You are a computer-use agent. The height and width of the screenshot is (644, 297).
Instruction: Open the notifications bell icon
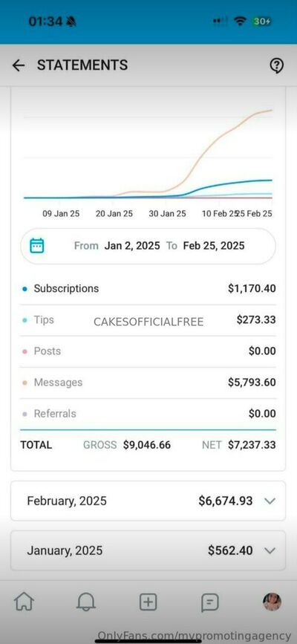(86, 602)
